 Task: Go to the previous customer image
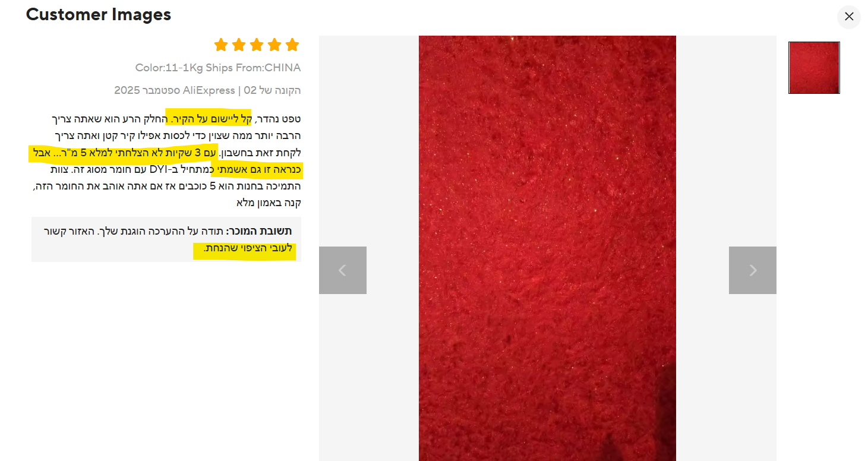343,270
